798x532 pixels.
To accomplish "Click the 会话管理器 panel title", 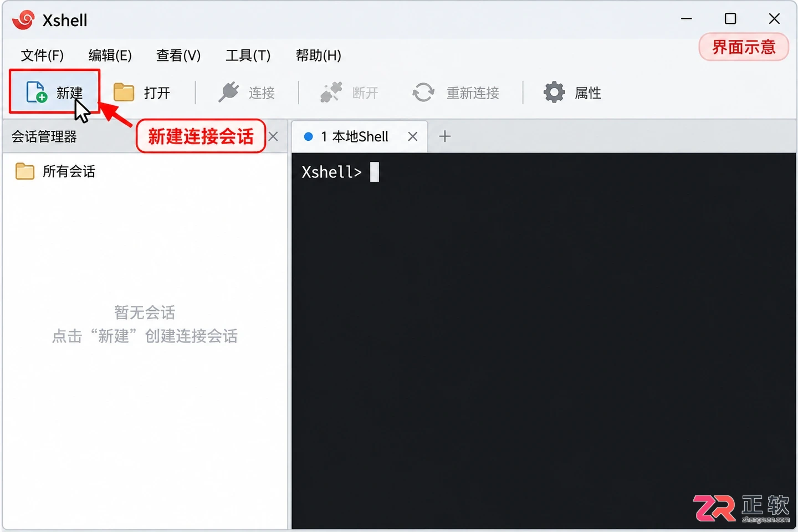I will [44, 137].
